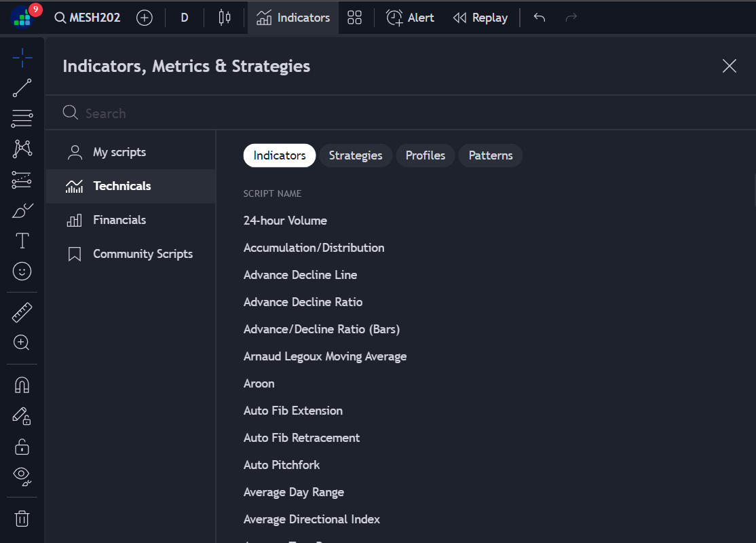
Task: Open the user profile menu avatar
Action: (22, 18)
